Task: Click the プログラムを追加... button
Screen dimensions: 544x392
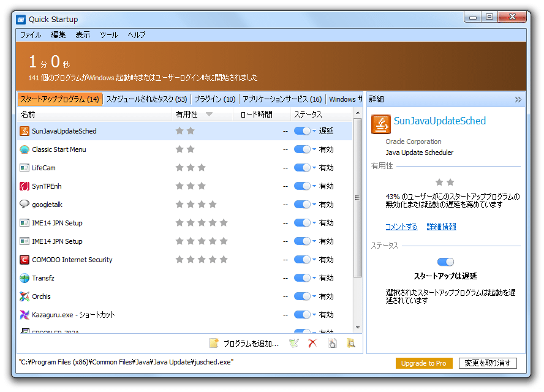Action: tap(244, 344)
